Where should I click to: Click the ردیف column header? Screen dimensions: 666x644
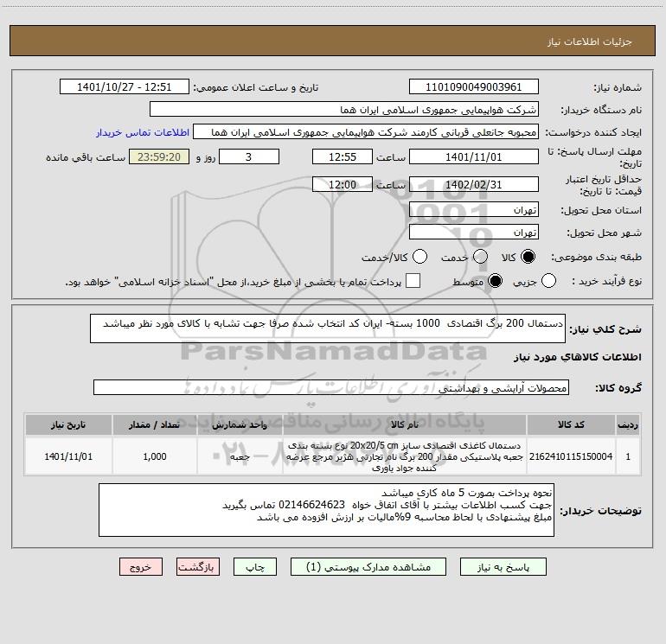click(628, 424)
